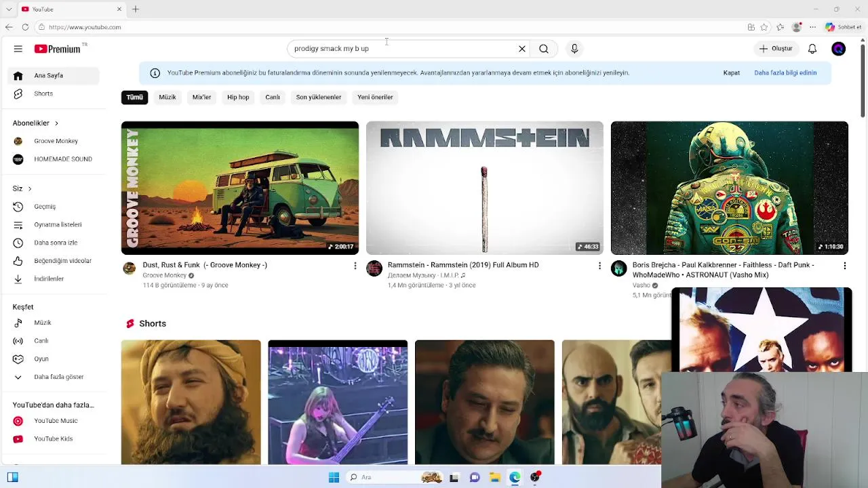Open Müzik under Keşfet
The width and height of the screenshot is (868, 488).
[53, 323]
